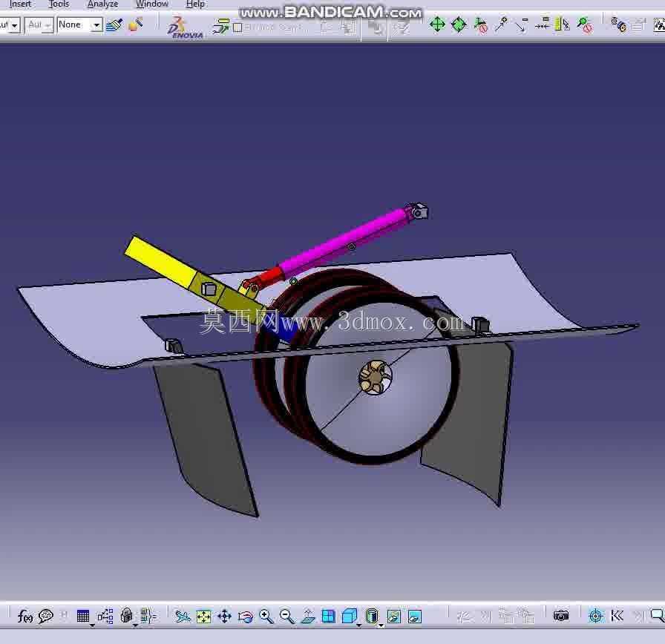Open the Analyze menu

pos(102,4)
